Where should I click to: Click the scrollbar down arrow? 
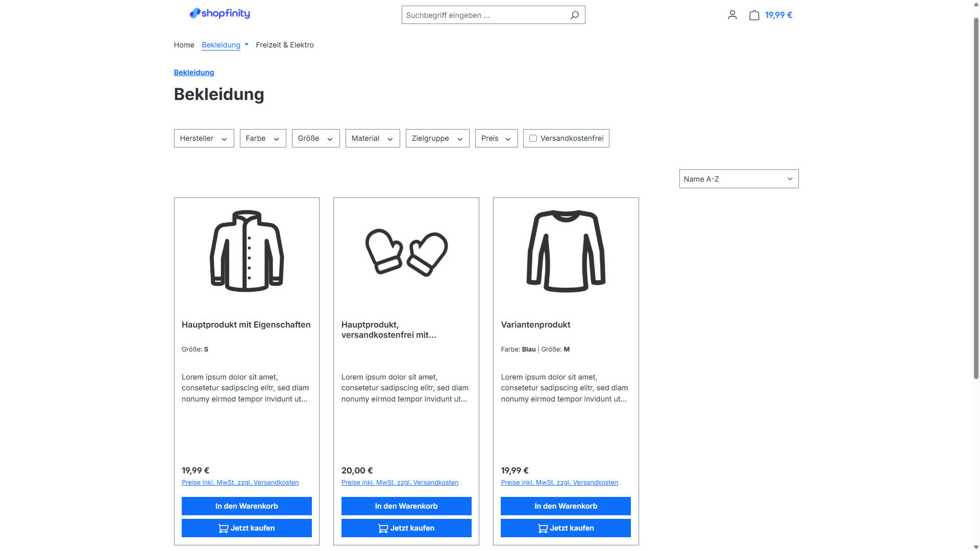tap(976, 547)
